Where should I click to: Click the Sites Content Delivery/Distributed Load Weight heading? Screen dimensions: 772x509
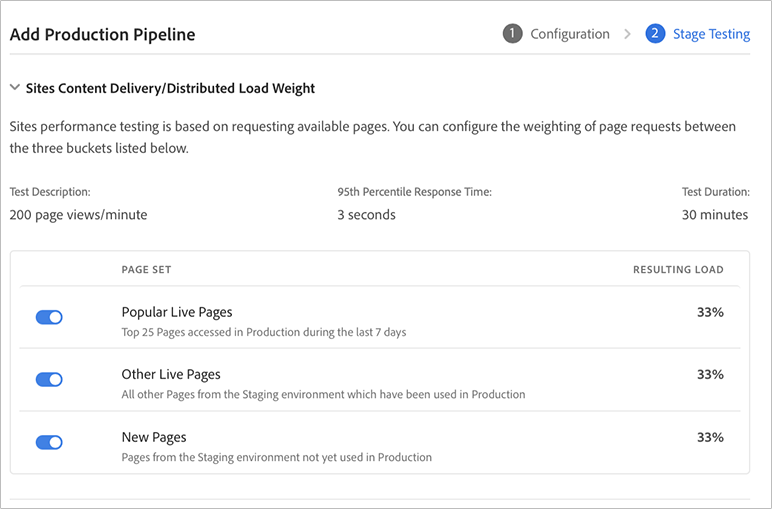[170, 88]
